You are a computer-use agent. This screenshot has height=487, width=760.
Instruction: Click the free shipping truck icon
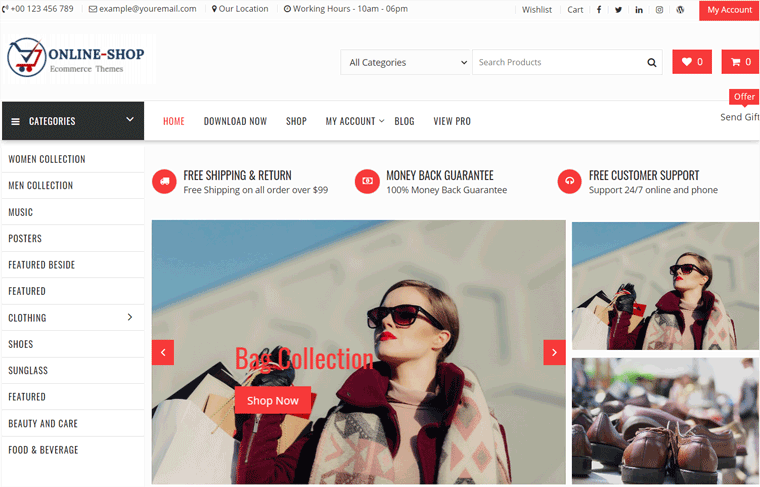click(x=164, y=182)
